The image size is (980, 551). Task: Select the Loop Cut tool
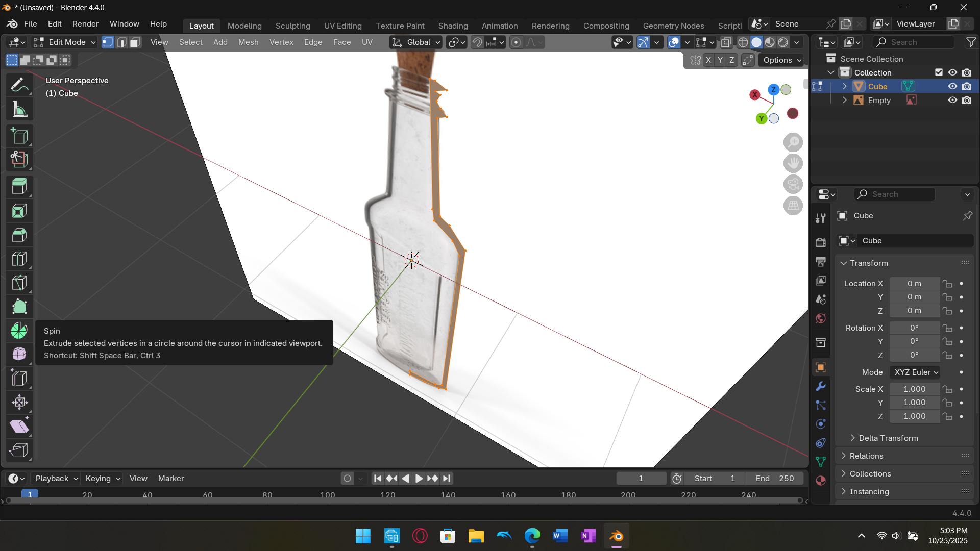(x=19, y=259)
